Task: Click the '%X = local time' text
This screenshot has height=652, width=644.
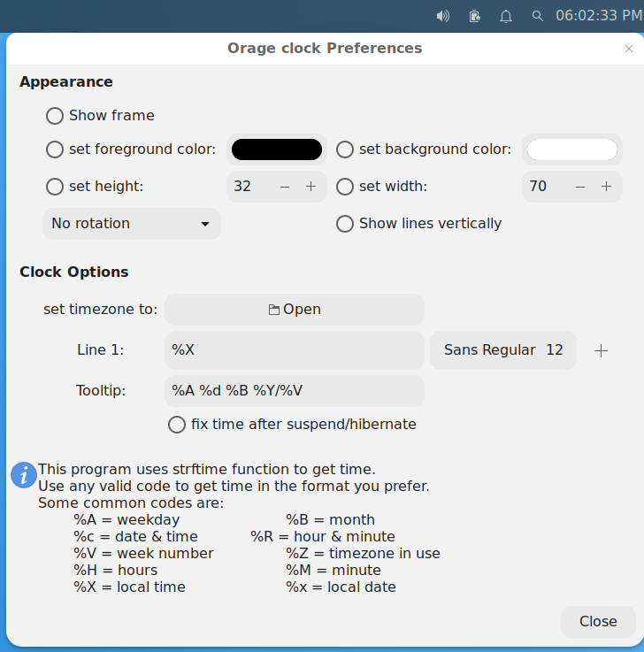Action: point(129,587)
